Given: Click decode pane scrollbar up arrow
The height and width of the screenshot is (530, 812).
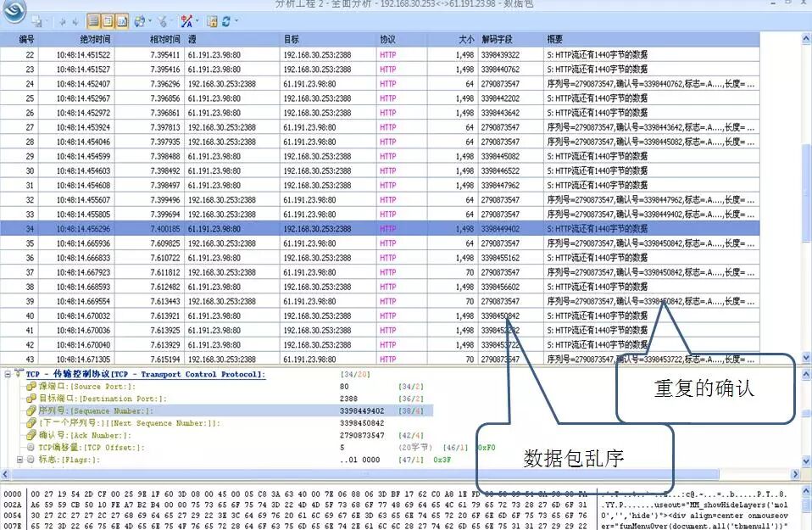Looking at the screenshot, I should click(x=806, y=374).
